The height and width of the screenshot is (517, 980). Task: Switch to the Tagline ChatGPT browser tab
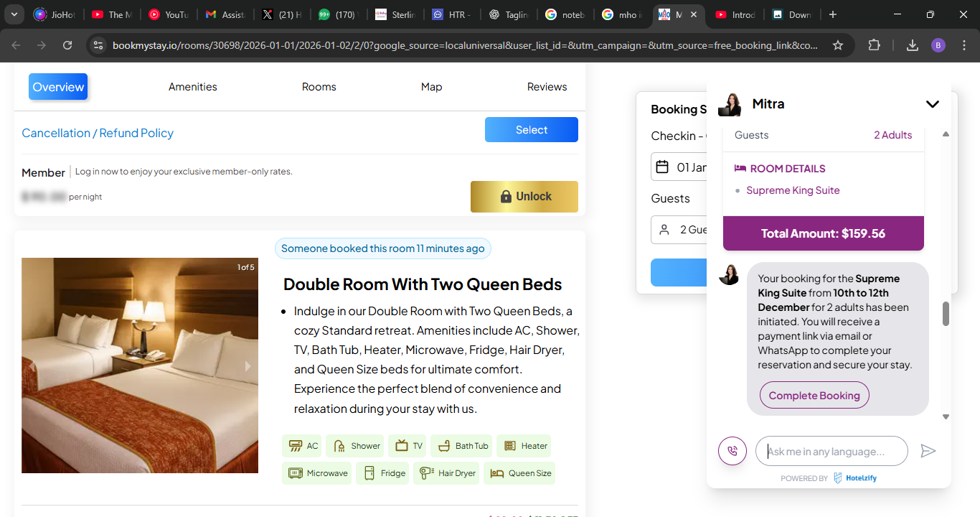(507, 14)
